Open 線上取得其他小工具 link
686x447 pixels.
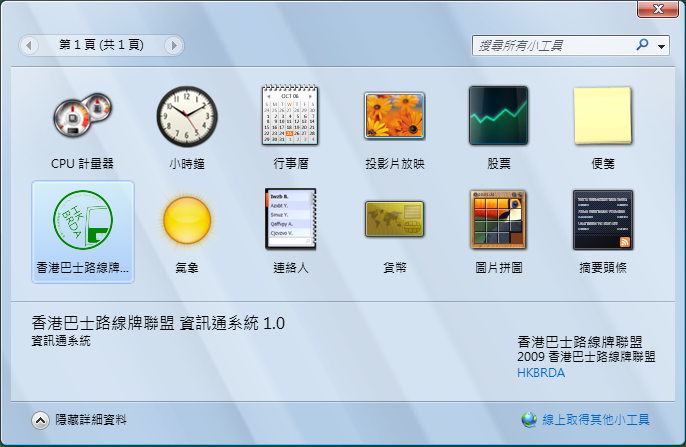pyautogui.click(x=596, y=420)
